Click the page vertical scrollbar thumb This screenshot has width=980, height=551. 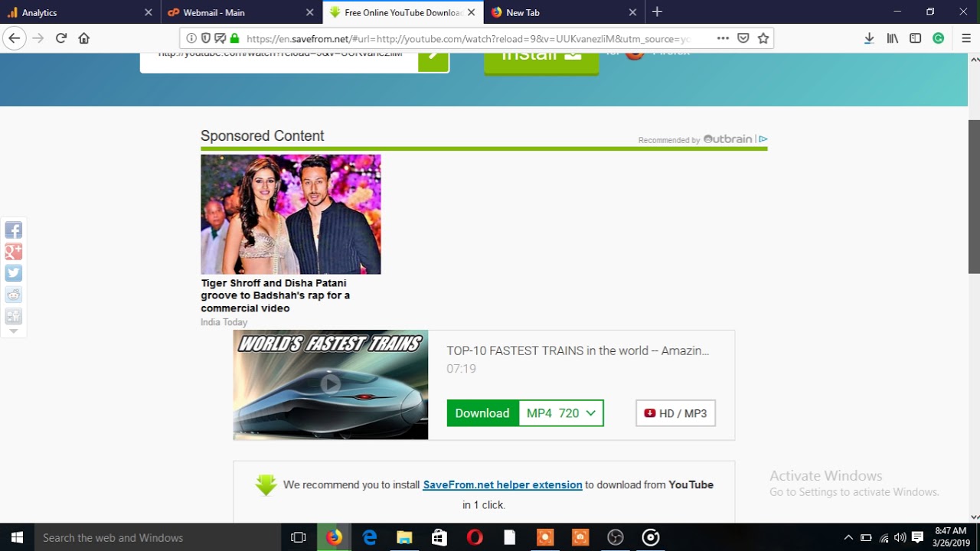[x=974, y=196]
